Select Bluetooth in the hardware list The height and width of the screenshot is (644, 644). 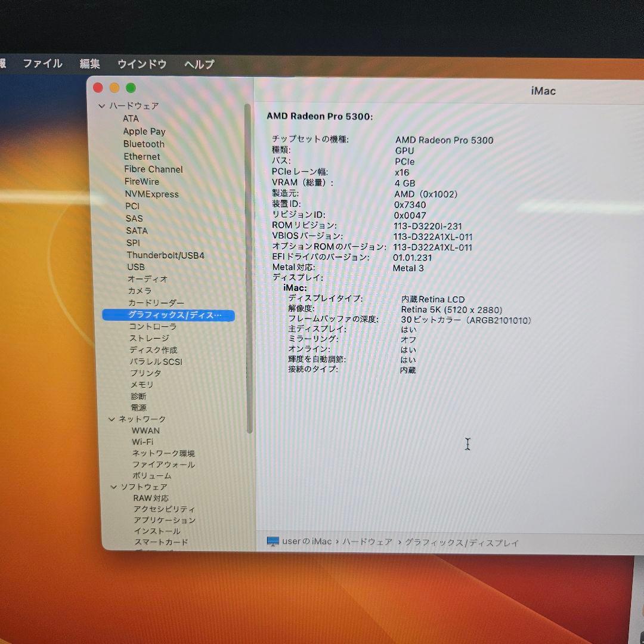pyautogui.click(x=144, y=144)
